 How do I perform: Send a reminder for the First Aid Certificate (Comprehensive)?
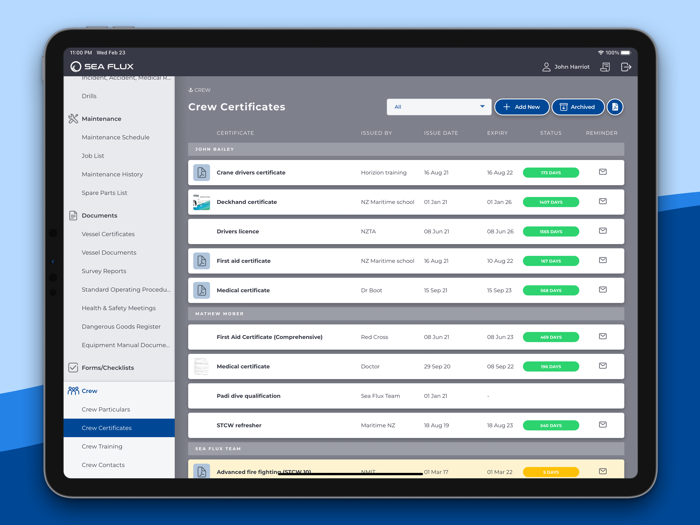[x=603, y=336]
